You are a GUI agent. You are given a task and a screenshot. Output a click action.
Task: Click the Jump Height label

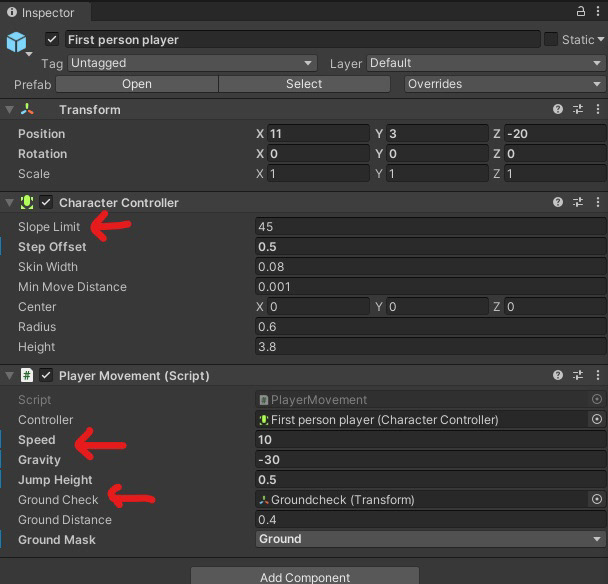pyautogui.click(x=55, y=480)
